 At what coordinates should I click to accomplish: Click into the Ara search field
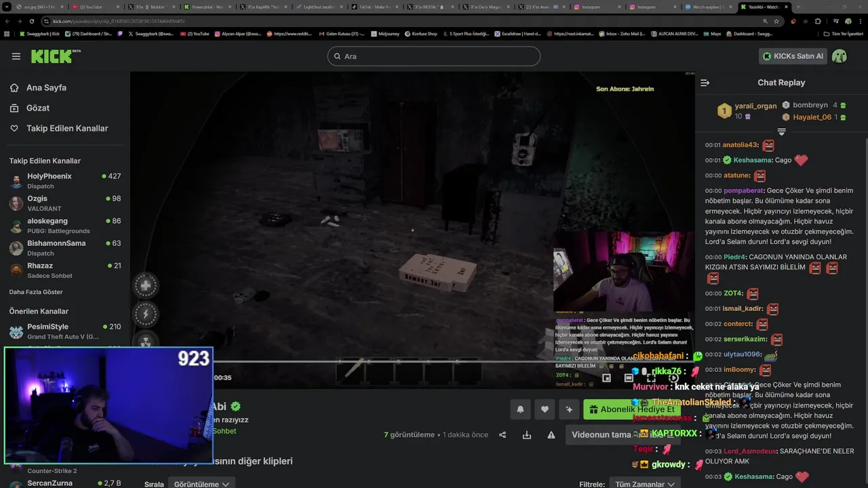pos(434,56)
